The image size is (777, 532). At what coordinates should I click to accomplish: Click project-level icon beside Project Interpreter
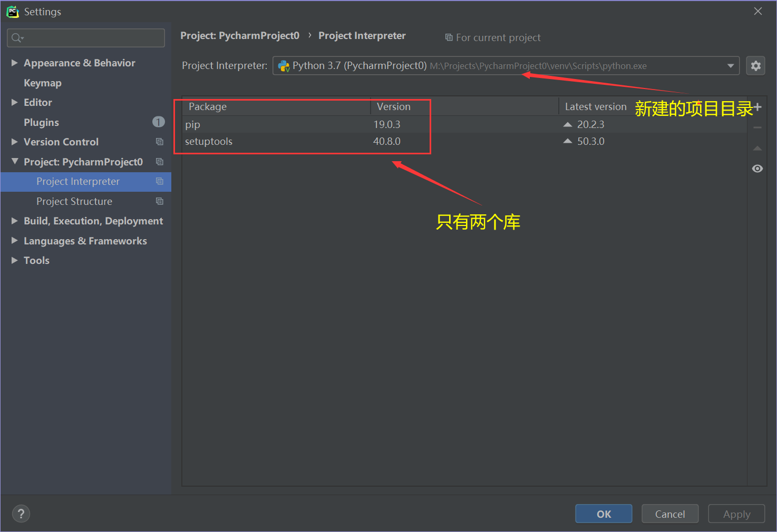coord(160,181)
